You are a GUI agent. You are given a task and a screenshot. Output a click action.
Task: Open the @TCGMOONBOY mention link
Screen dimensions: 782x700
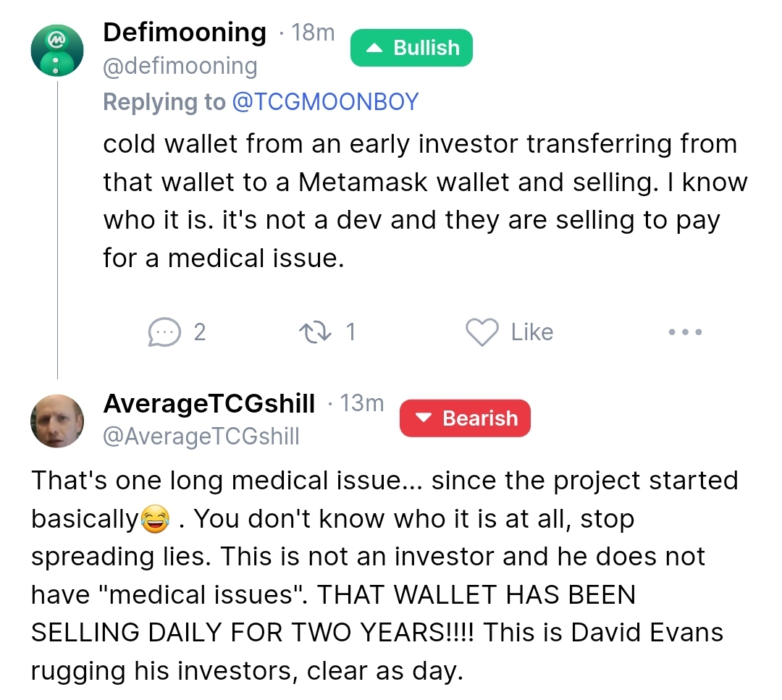325,102
